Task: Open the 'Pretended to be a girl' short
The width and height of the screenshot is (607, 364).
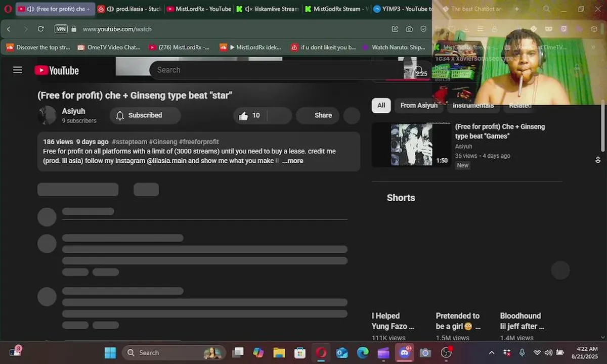Action: 458,321
